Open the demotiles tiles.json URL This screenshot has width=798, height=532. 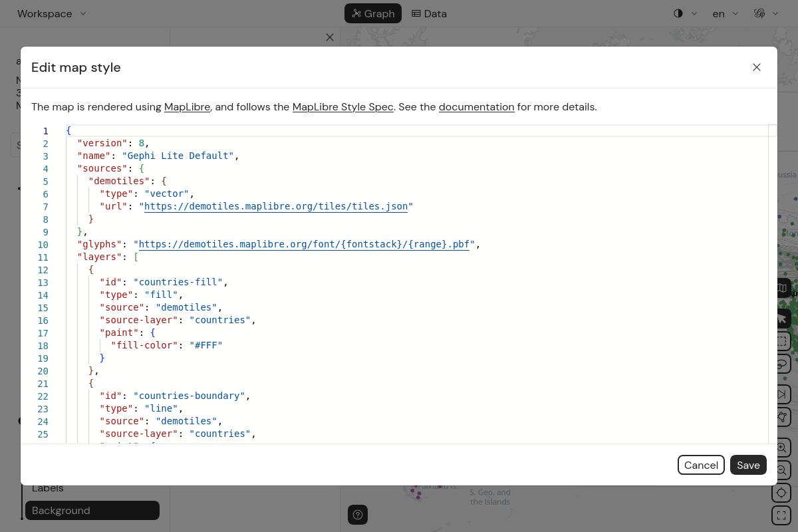click(x=276, y=207)
